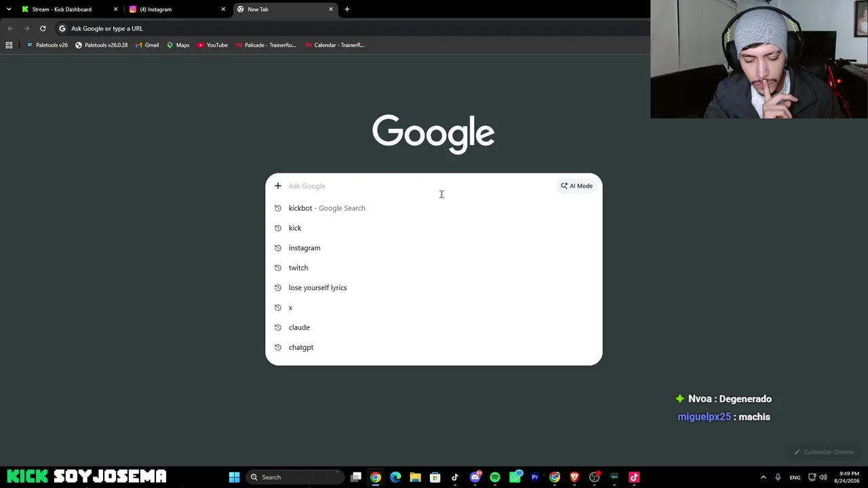Open the Windows Start menu

(x=234, y=477)
